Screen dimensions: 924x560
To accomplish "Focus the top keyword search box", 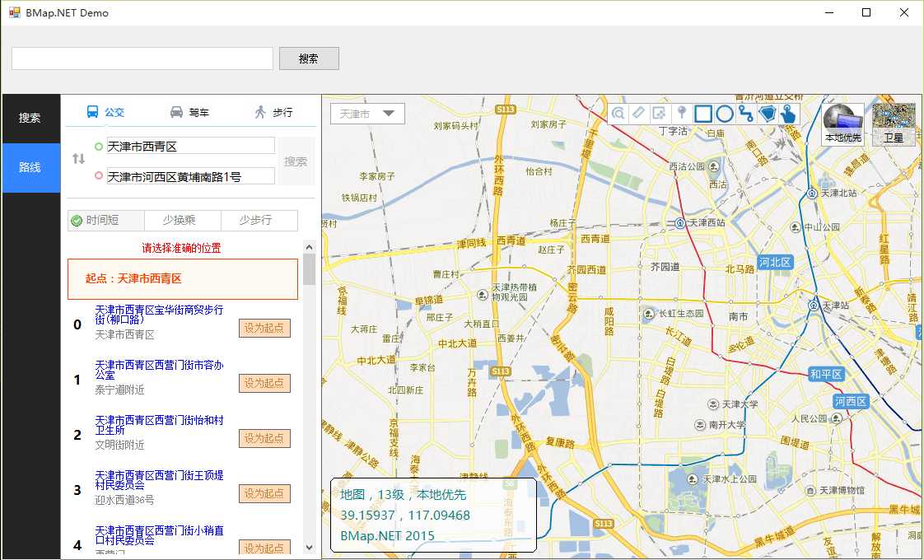I will 142,58.
